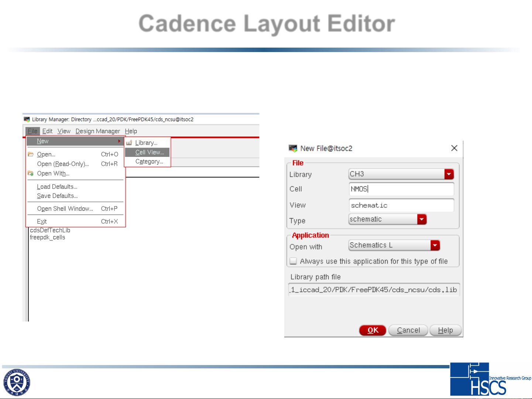Viewport: 532px width, 399px height.
Task: Select freepdk_cells in library list
Action: (x=48, y=237)
